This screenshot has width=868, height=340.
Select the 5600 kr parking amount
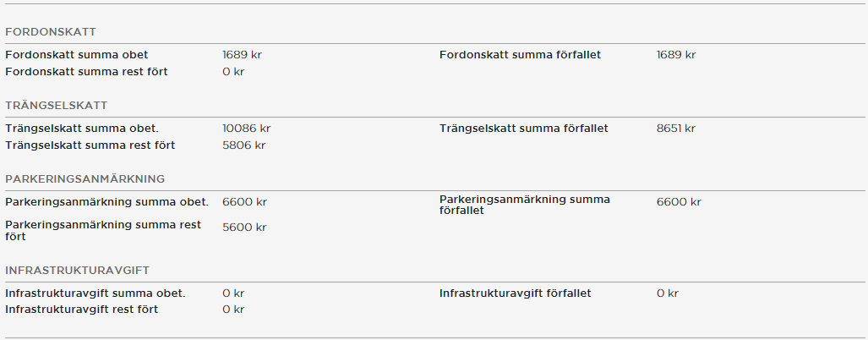click(244, 228)
